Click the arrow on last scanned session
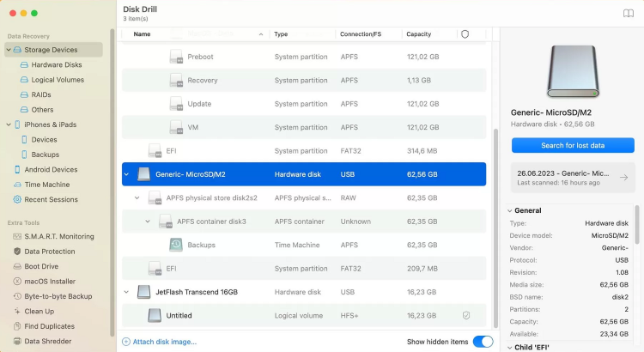 [x=624, y=178]
